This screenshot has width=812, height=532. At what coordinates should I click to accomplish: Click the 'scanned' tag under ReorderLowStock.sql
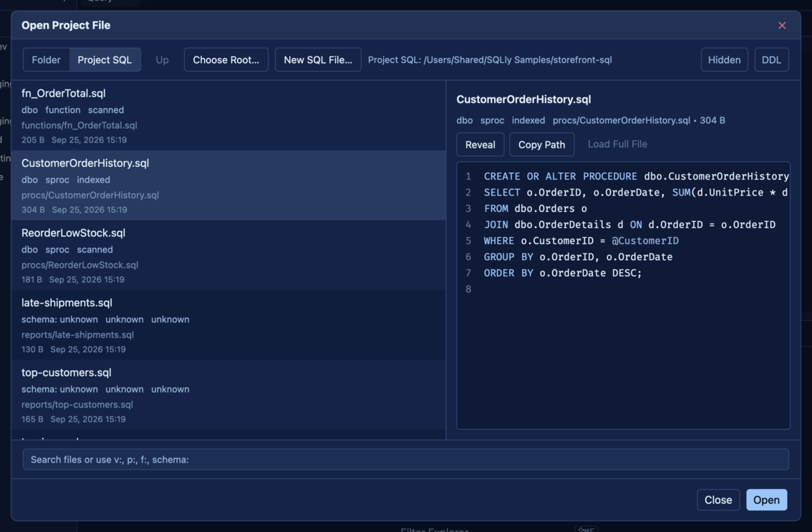(95, 250)
